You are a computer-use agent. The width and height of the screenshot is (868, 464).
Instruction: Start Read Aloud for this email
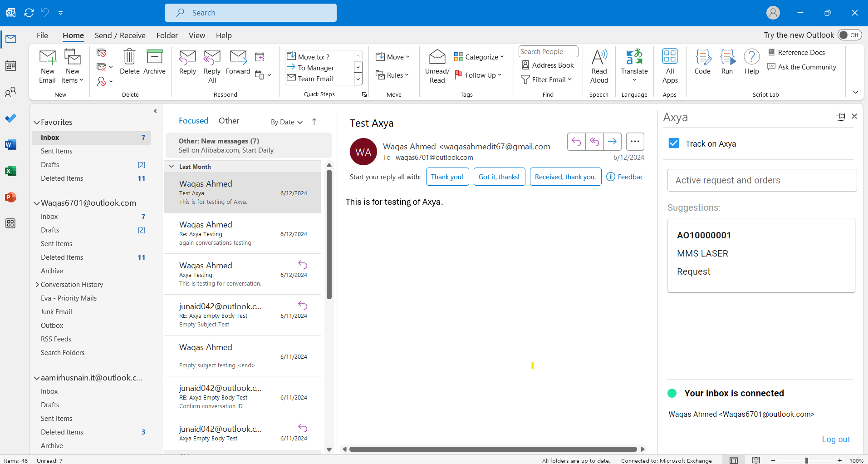pos(598,65)
